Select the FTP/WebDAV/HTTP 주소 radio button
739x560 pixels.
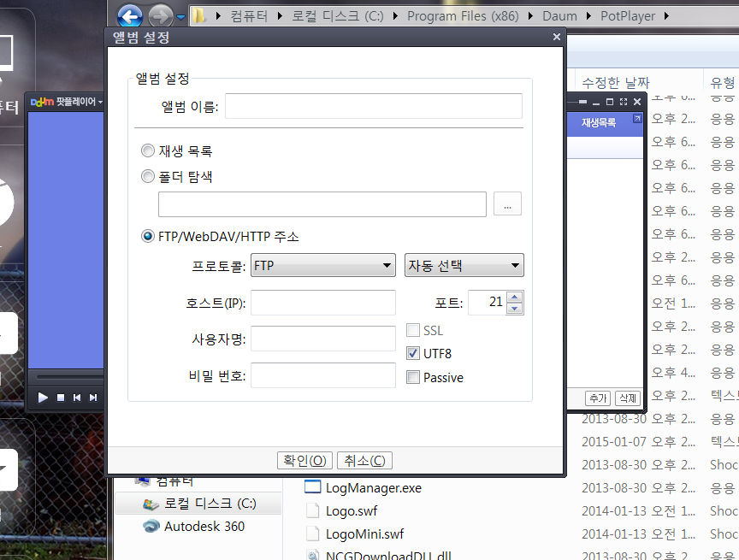pyautogui.click(x=147, y=236)
